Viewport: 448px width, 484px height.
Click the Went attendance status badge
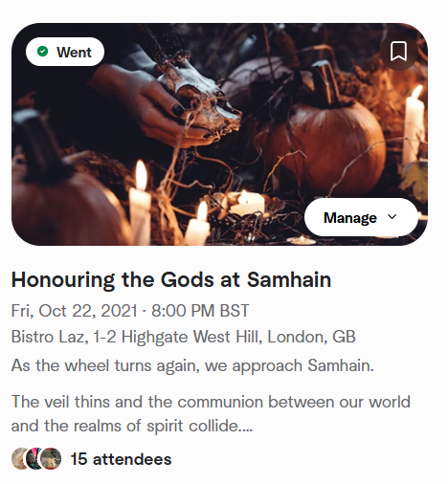tap(65, 52)
